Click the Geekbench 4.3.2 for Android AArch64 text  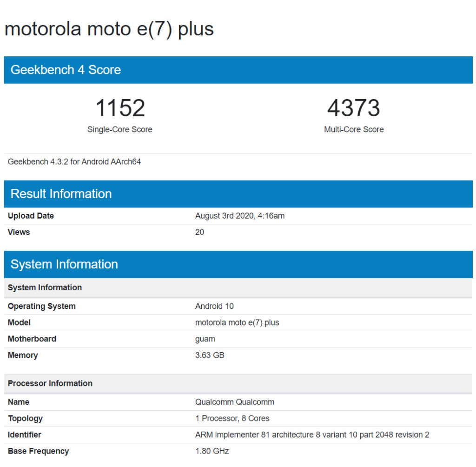(x=74, y=162)
